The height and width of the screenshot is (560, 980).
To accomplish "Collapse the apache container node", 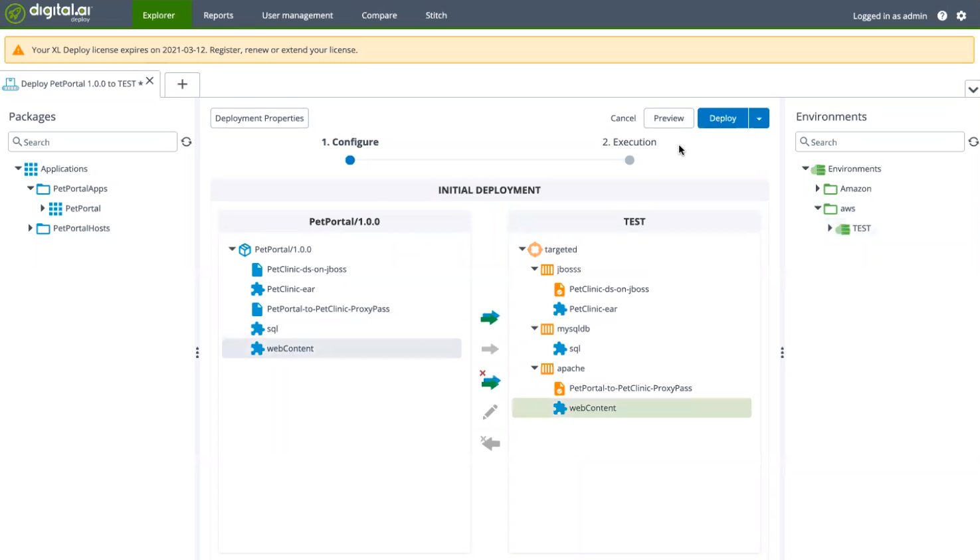I will [x=534, y=368].
